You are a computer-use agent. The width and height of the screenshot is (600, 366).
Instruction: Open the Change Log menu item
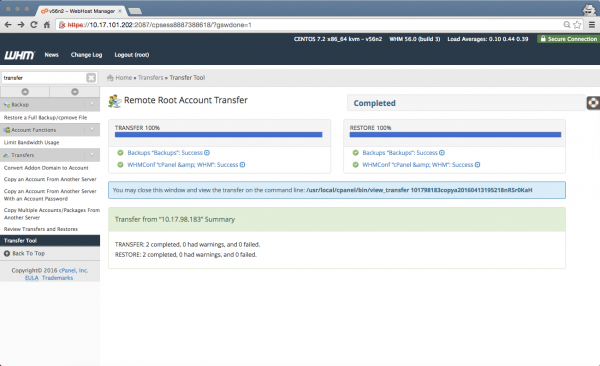(x=86, y=55)
